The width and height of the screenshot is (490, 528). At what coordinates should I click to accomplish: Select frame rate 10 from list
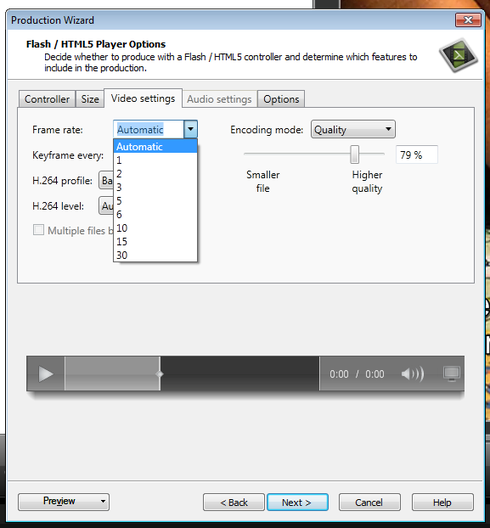pyautogui.click(x=155, y=228)
